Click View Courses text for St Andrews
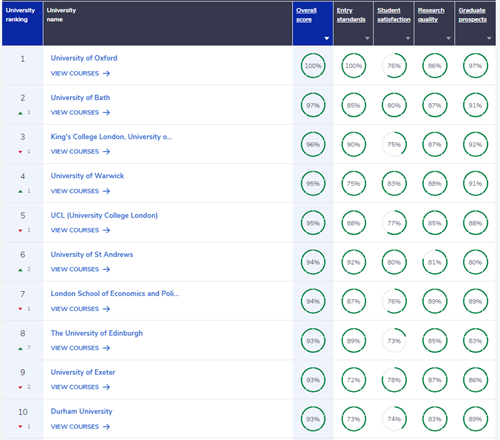500x440 pixels. [x=75, y=269]
